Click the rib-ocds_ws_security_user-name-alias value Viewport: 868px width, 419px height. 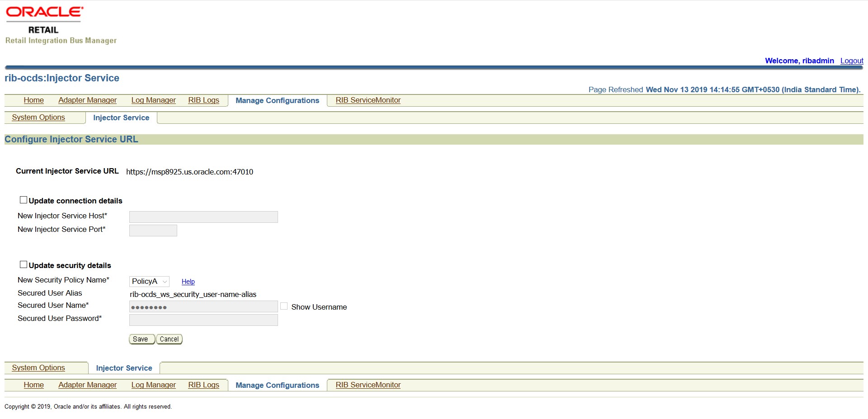click(193, 294)
